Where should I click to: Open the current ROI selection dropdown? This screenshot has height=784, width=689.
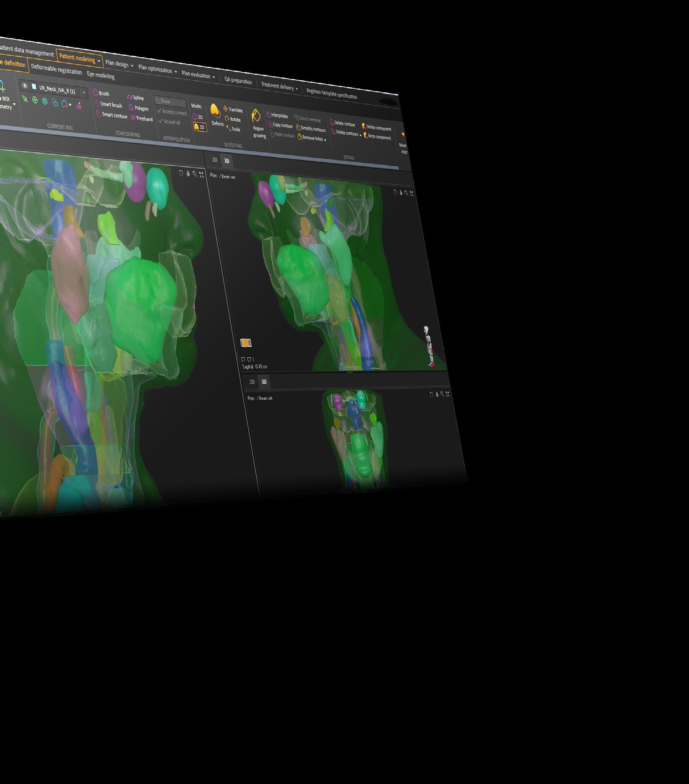[84, 92]
